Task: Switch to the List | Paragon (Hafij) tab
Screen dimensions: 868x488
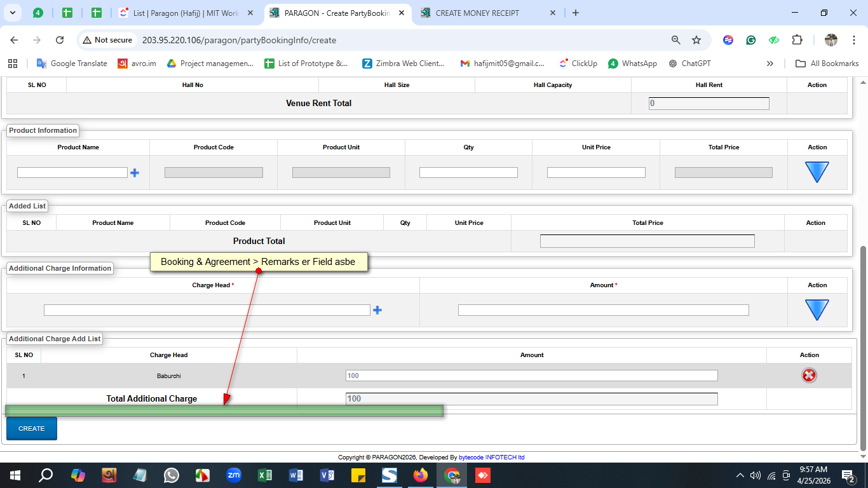Action: pos(186,13)
